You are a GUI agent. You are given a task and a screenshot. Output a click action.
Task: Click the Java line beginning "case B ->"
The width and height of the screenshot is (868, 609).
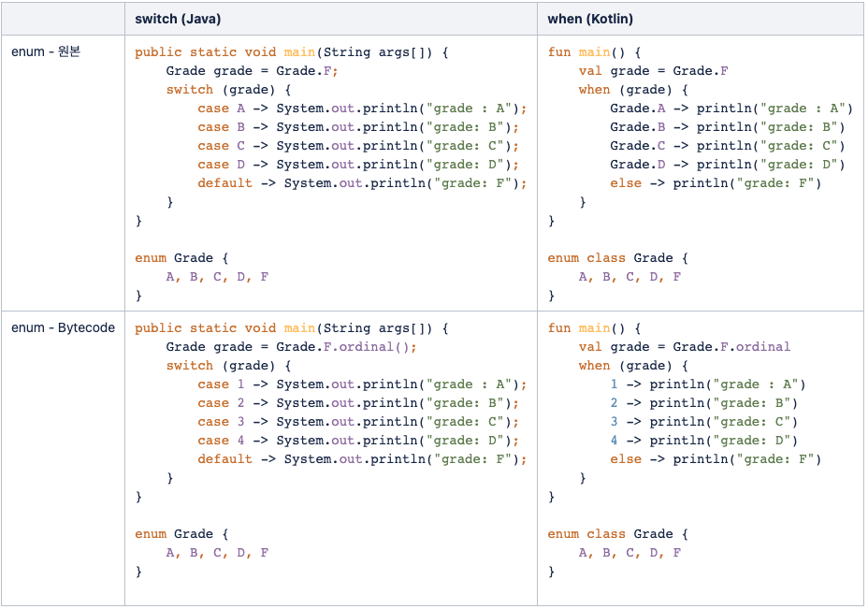358,127
